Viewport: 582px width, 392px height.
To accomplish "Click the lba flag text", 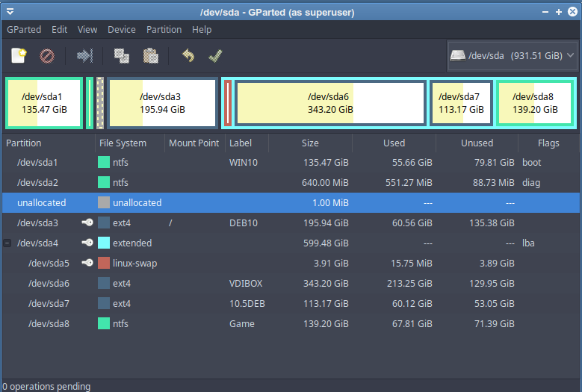I will pyautogui.click(x=528, y=243).
